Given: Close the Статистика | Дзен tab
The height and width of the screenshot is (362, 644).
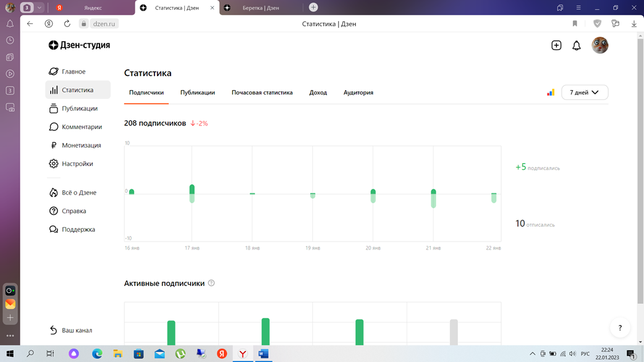Looking at the screenshot, I should pyautogui.click(x=213, y=8).
